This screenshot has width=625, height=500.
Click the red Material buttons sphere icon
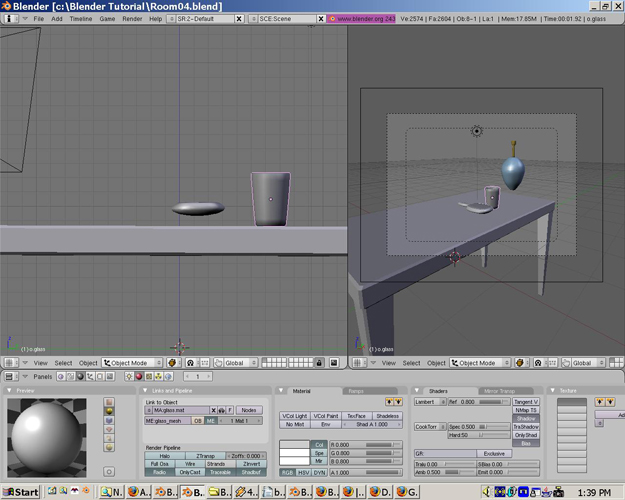click(x=139, y=376)
